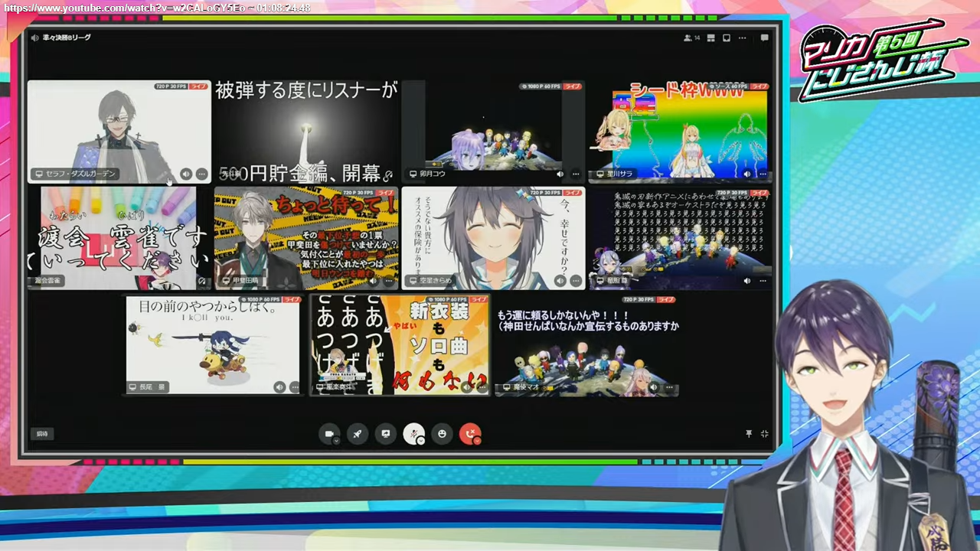The height and width of the screenshot is (551, 980).
Task: Pin the call view with the pin icon
Action: point(749,434)
